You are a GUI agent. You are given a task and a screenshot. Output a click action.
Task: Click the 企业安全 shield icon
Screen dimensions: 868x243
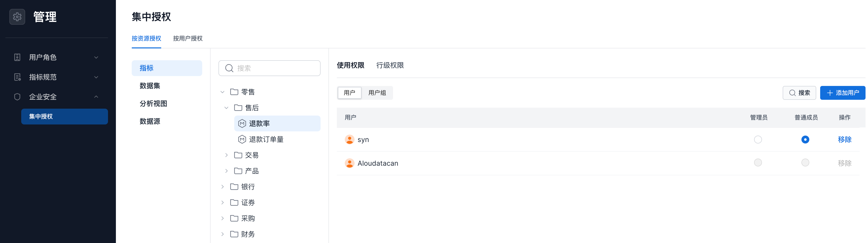coord(17,97)
